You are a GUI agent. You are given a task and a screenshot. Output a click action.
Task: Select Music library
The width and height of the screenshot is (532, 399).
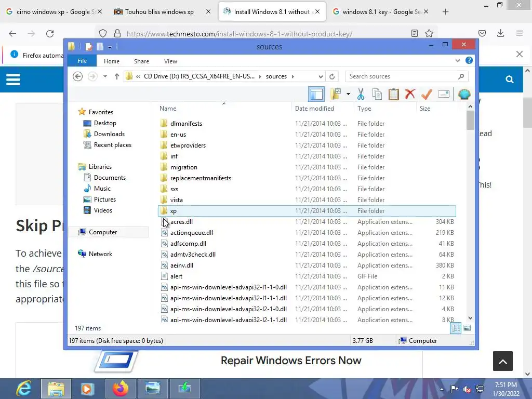pyautogui.click(x=102, y=188)
